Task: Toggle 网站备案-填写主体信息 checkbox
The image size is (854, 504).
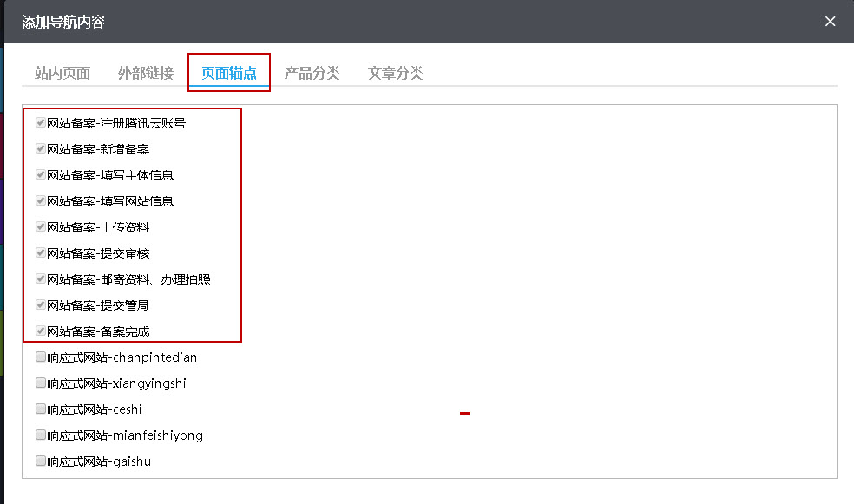Action: point(41,174)
